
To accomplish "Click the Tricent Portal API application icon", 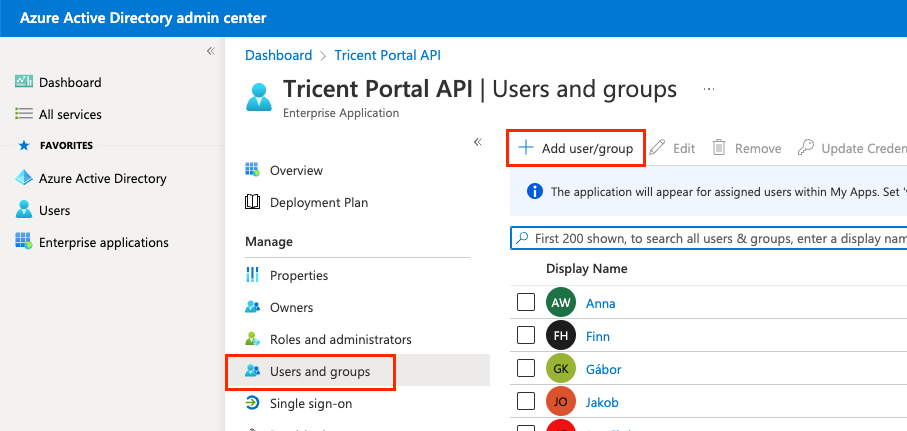I will 259,97.
